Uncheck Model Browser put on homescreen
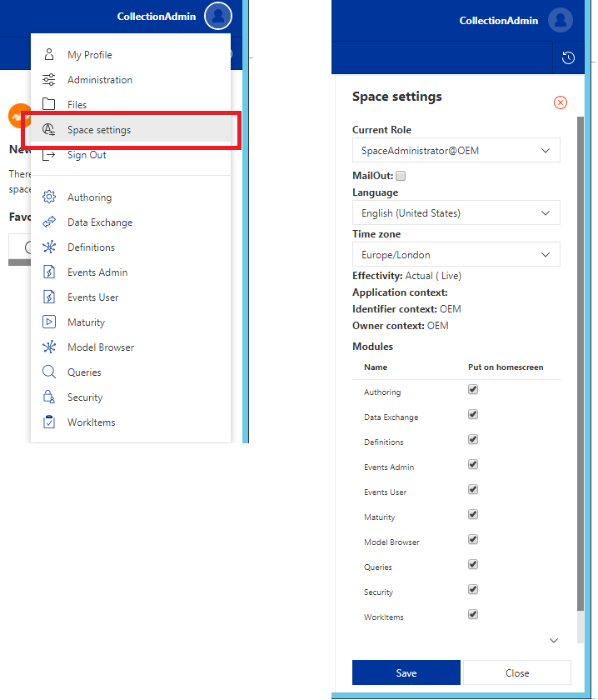 tap(473, 539)
